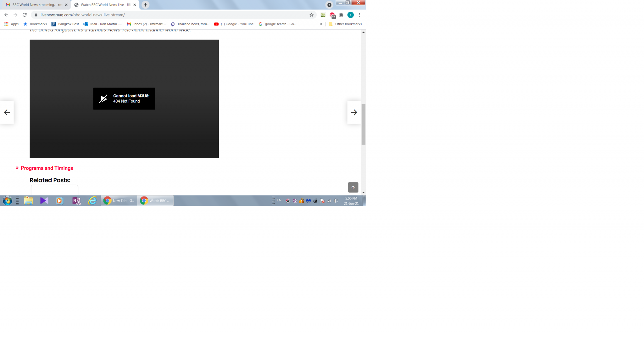This screenshot has height=337, width=644.
Task: Click Show desktop strip at taskbar end
Action: pos(364,200)
